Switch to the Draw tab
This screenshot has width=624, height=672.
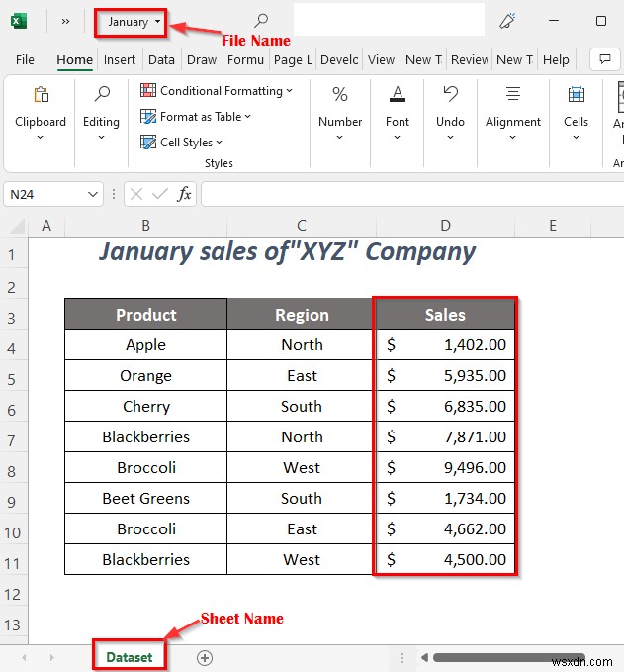(x=202, y=60)
